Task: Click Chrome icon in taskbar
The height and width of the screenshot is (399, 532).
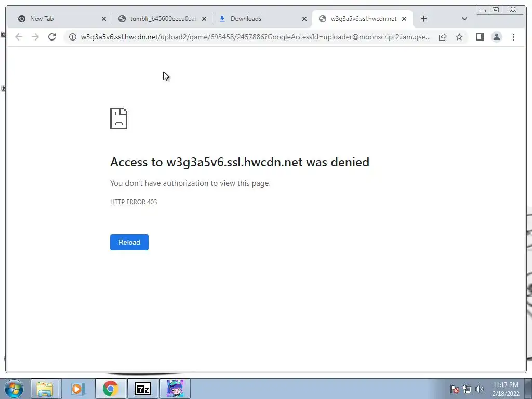Action: (x=110, y=389)
